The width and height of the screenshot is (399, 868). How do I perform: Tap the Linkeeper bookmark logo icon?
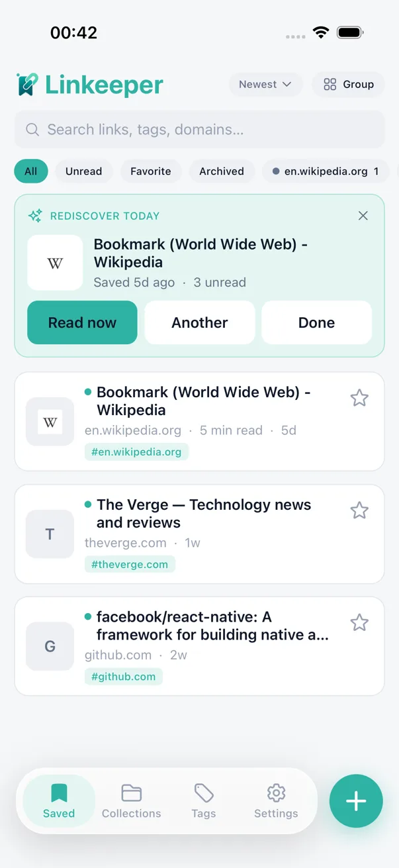tap(27, 84)
